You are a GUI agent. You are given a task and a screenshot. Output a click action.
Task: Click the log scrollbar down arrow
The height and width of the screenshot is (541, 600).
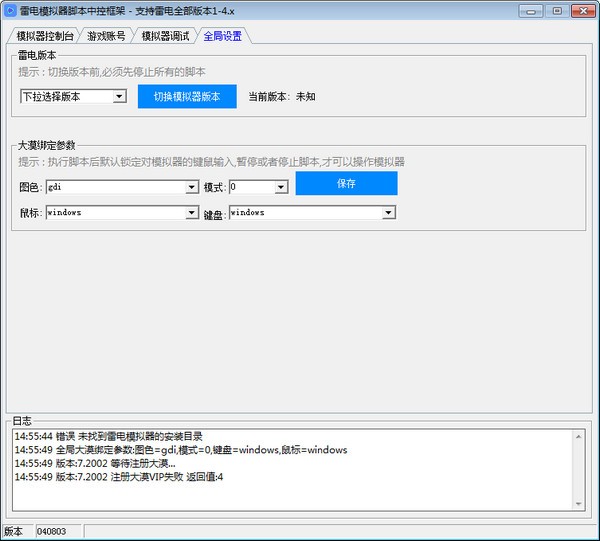[579, 504]
